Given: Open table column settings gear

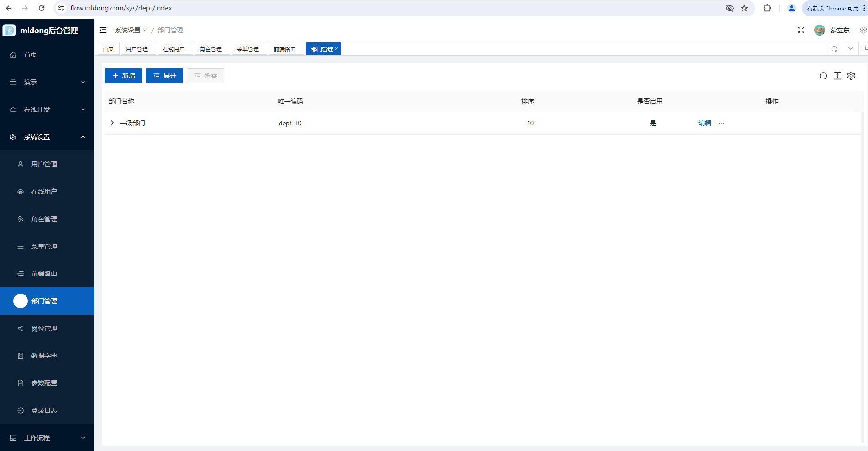Looking at the screenshot, I should pyautogui.click(x=851, y=76).
